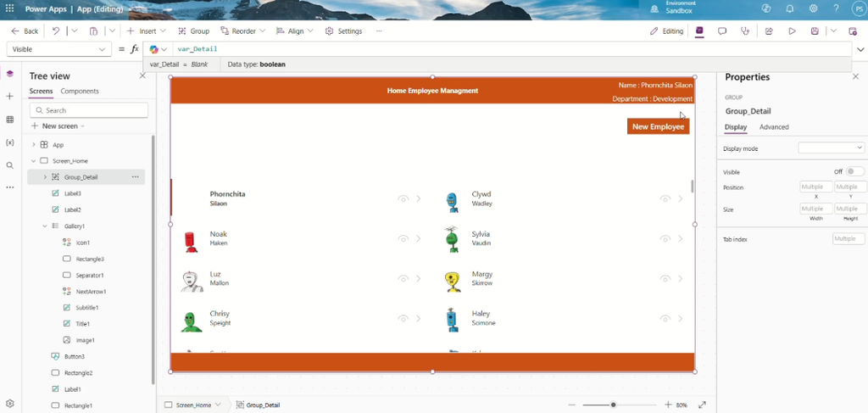868x413 pixels.
Task: Open the Screen_Home breadcrumb dropdown
Action: pyautogui.click(x=218, y=405)
